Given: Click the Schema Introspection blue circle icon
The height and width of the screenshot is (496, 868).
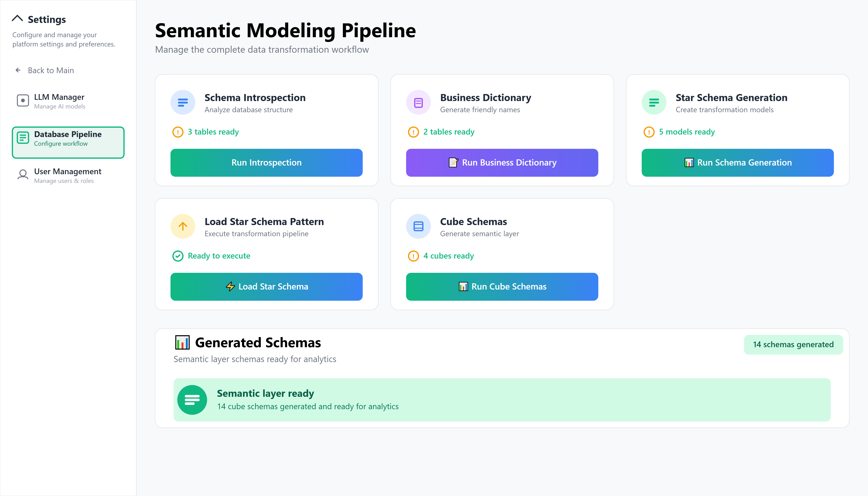Looking at the screenshot, I should (183, 102).
